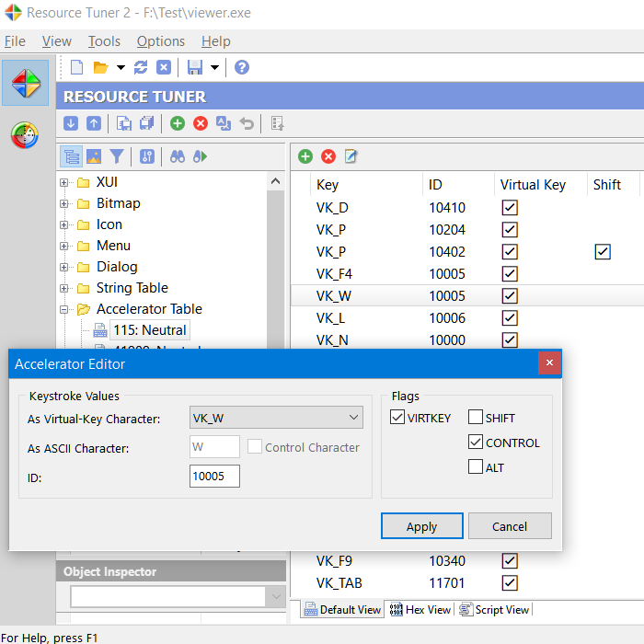This screenshot has height=644, width=644.
Task: Click green Add Resource plus in Resource Tuner toolbar
Action: (178, 123)
